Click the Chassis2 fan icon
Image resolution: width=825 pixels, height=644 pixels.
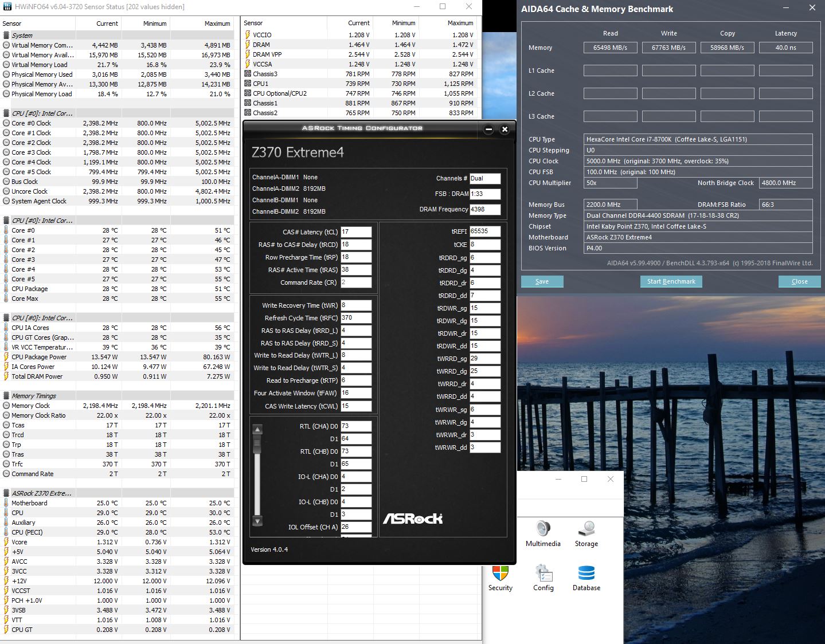pos(248,113)
